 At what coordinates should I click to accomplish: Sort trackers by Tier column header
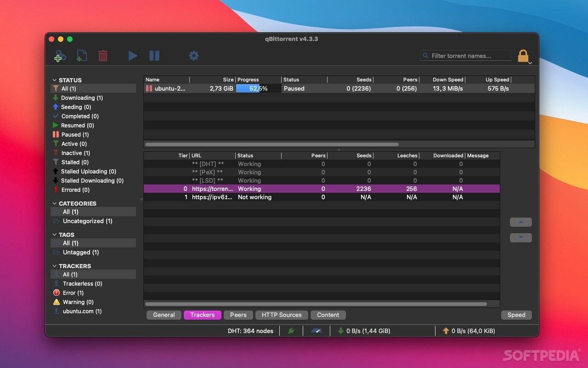(166, 155)
